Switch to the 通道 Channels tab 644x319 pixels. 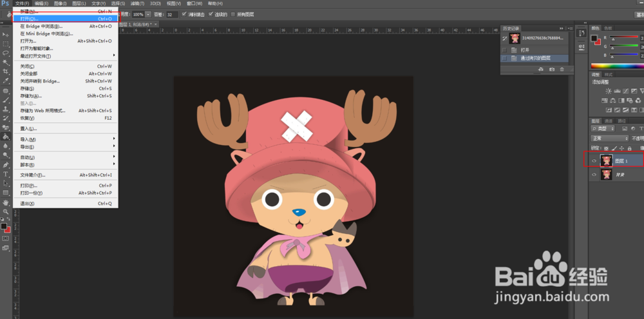tap(609, 121)
